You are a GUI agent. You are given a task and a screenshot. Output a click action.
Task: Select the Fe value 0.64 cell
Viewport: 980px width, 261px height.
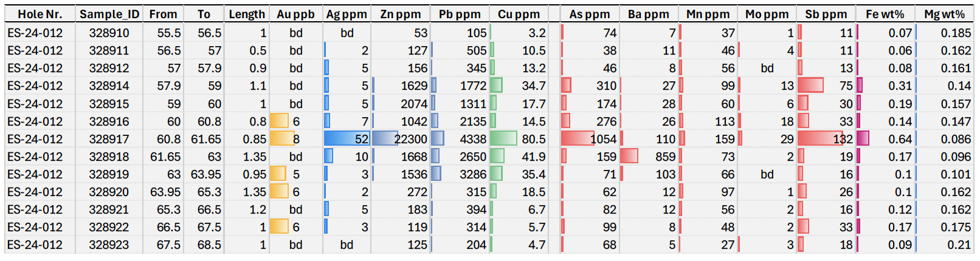pyautogui.click(x=885, y=139)
